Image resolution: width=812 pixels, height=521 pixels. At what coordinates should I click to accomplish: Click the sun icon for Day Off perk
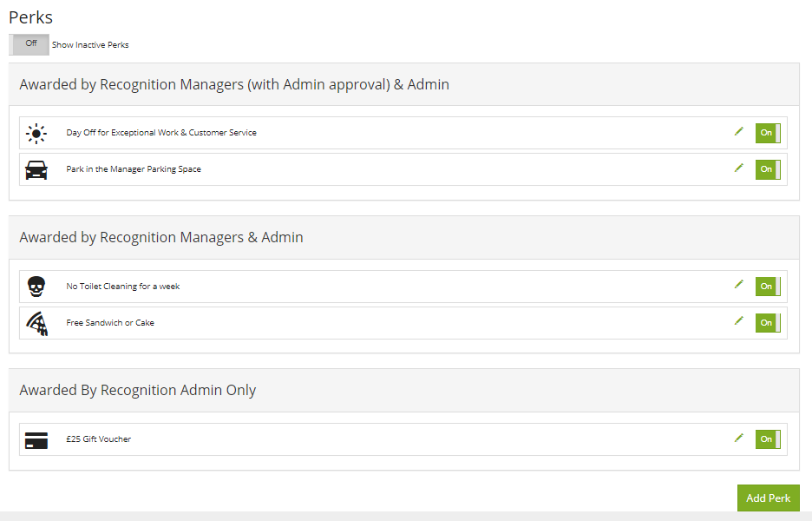36,133
